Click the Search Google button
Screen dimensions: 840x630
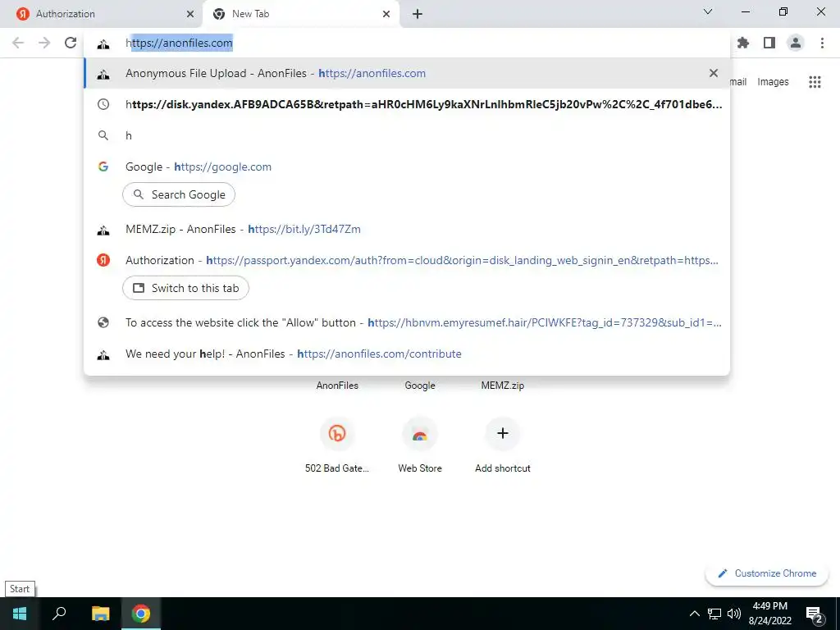(x=179, y=194)
